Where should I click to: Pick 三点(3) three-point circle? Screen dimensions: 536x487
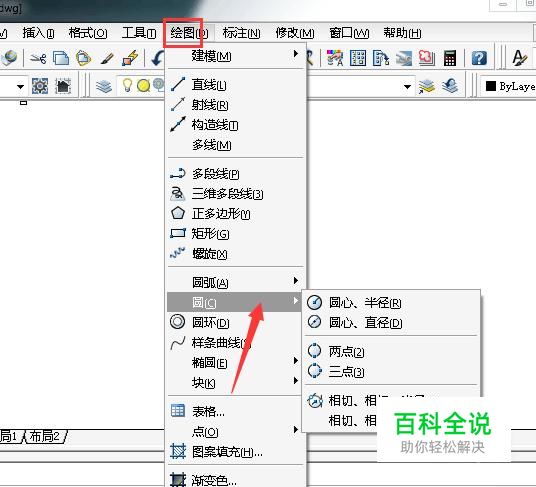click(391, 371)
